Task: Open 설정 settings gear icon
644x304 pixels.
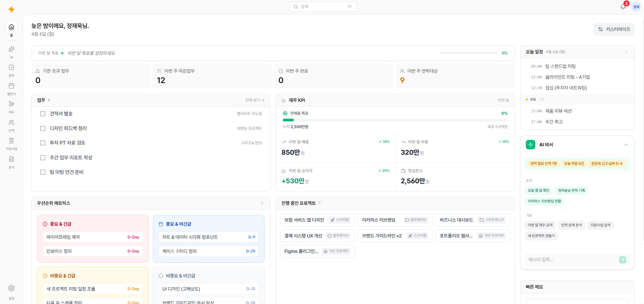Action: coord(11,289)
